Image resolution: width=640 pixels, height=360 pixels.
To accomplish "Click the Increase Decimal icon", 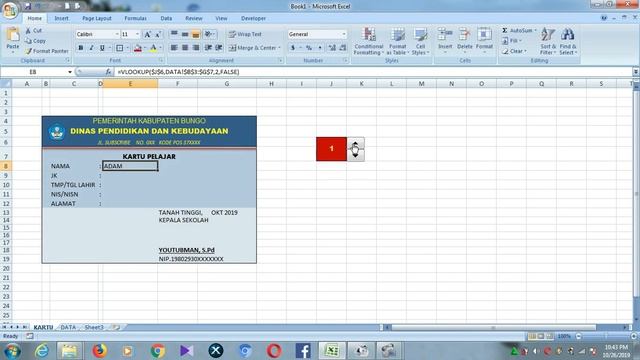I will tap(332, 48).
